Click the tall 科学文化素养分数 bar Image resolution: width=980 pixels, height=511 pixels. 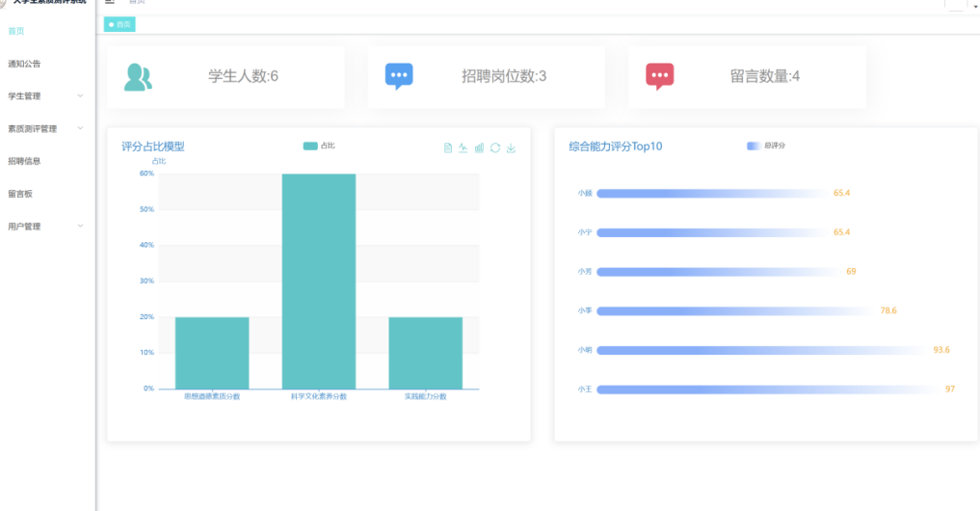[x=319, y=282]
